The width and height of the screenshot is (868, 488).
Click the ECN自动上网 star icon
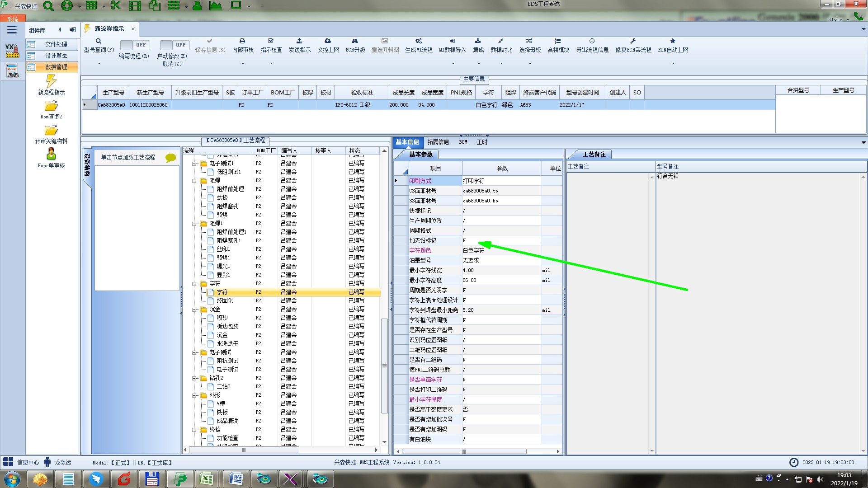(673, 41)
